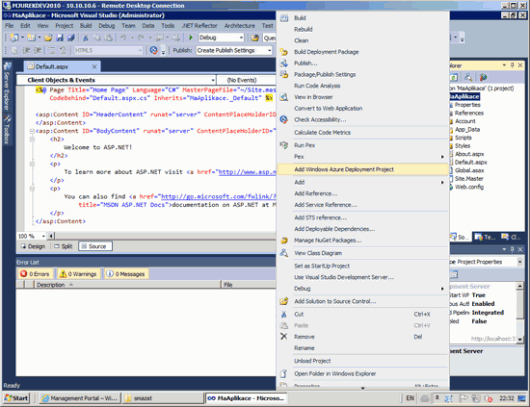Click the editor horizontal scrollbar left arrow
The height and width of the screenshot is (407, 530).
pyautogui.click(x=51, y=236)
